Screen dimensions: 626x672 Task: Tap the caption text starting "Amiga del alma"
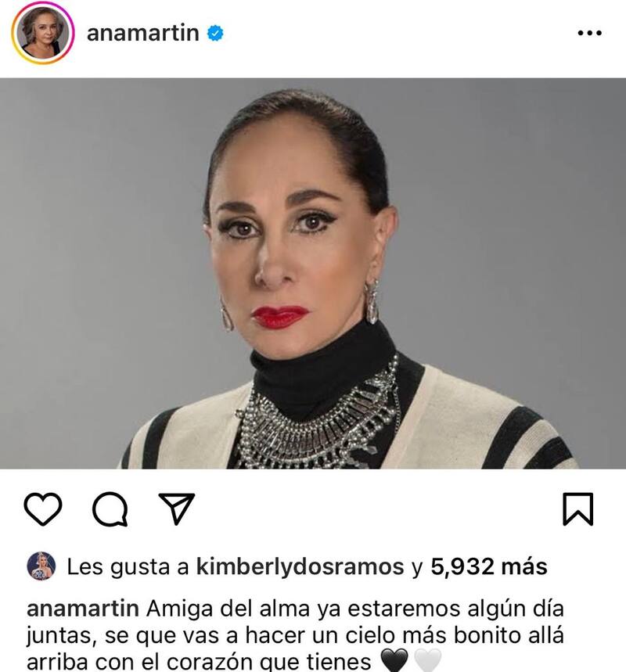[295, 635]
